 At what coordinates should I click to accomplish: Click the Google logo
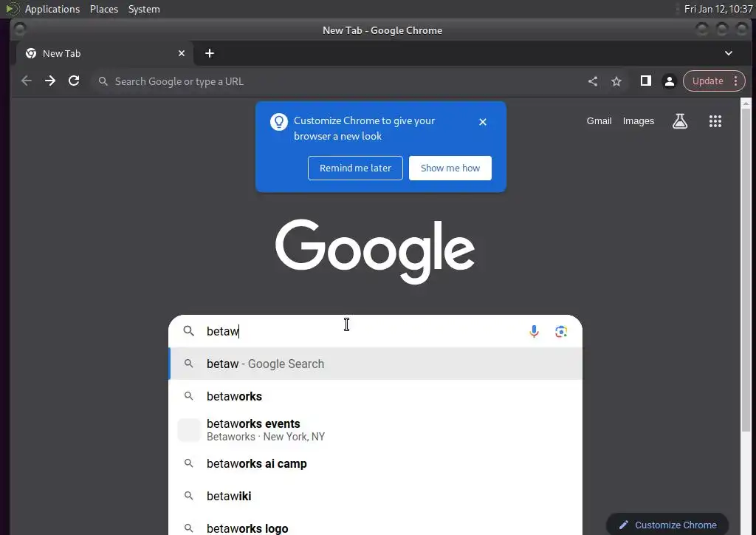click(x=375, y=251)
